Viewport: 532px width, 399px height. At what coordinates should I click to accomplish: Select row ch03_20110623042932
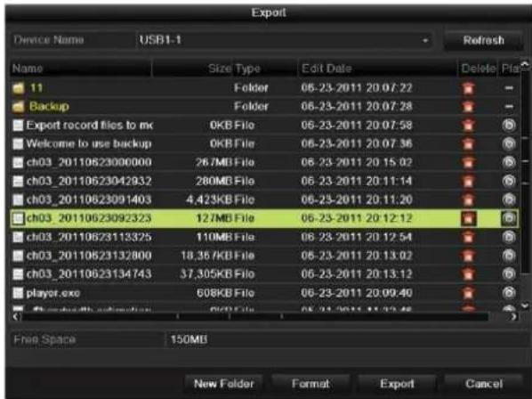point(264,181)
